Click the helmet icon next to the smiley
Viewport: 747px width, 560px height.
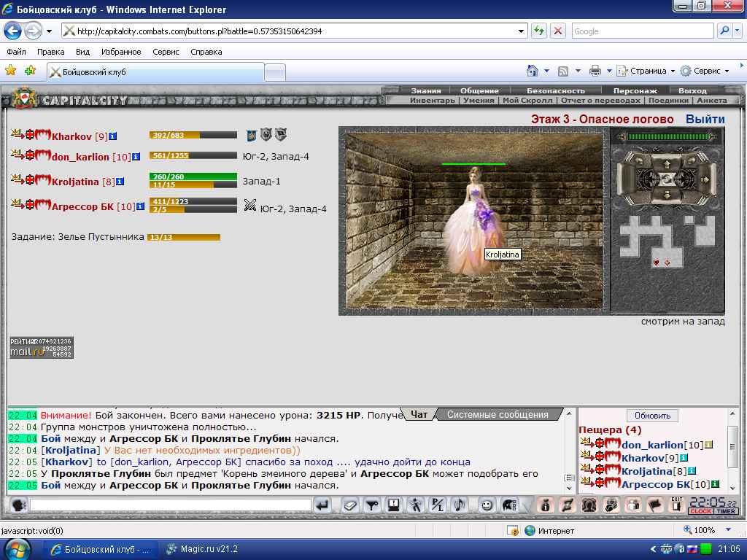point(508,505)
